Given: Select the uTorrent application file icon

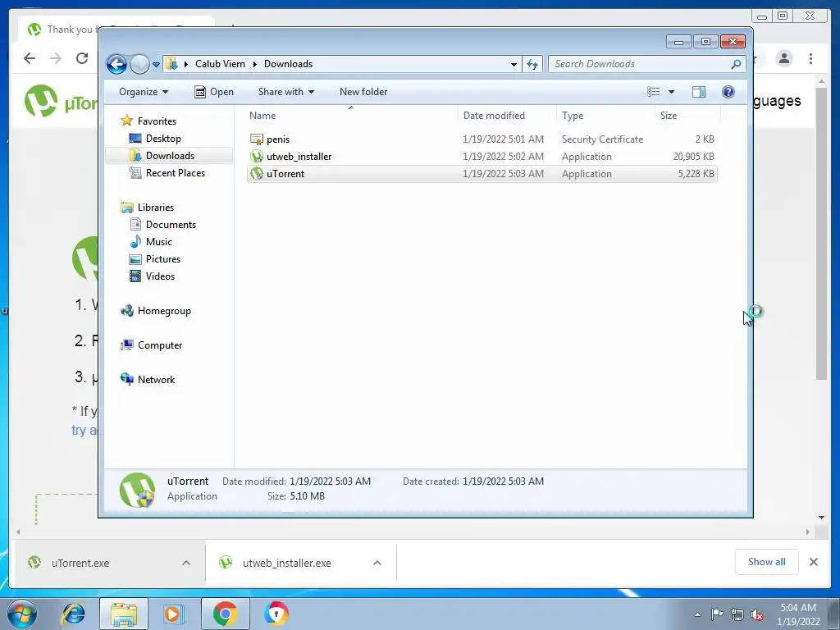Looking at the screenshot, I should 257,174.
